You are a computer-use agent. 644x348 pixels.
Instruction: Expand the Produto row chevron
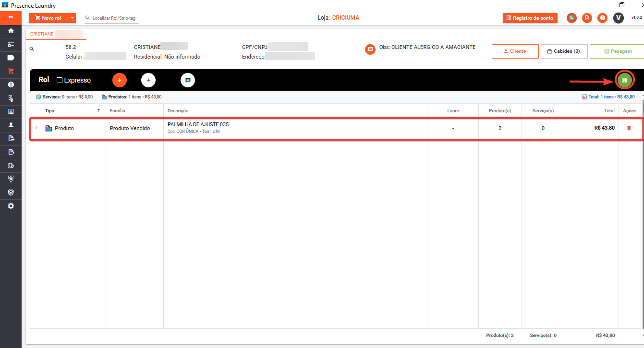tap(36, 128)
